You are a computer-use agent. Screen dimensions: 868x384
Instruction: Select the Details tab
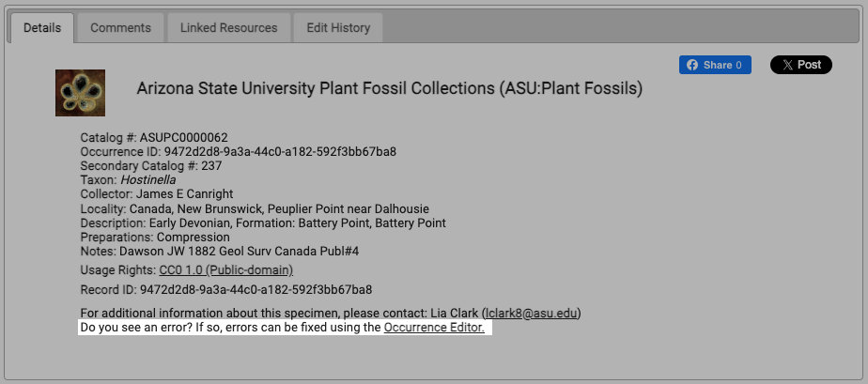coord(42,27)
